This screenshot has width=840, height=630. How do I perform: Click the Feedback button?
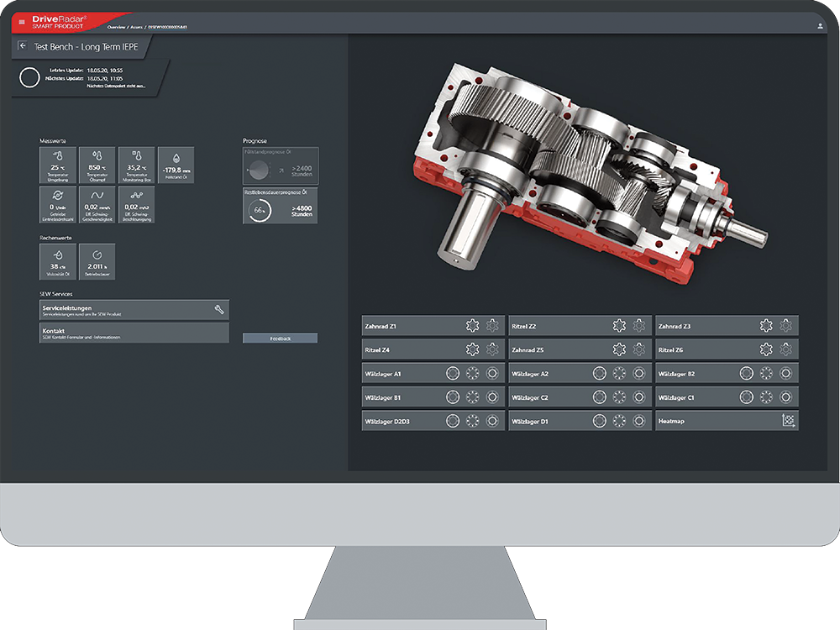(280, 338)
